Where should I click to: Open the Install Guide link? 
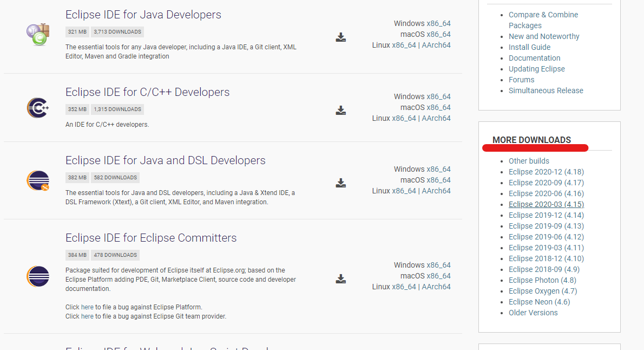529,47
